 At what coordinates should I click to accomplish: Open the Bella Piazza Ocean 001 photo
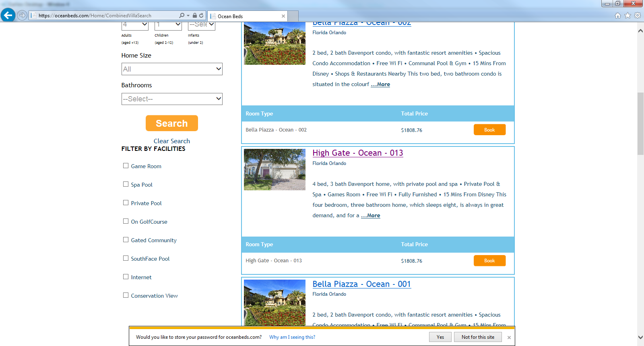(x=275, y=303)
